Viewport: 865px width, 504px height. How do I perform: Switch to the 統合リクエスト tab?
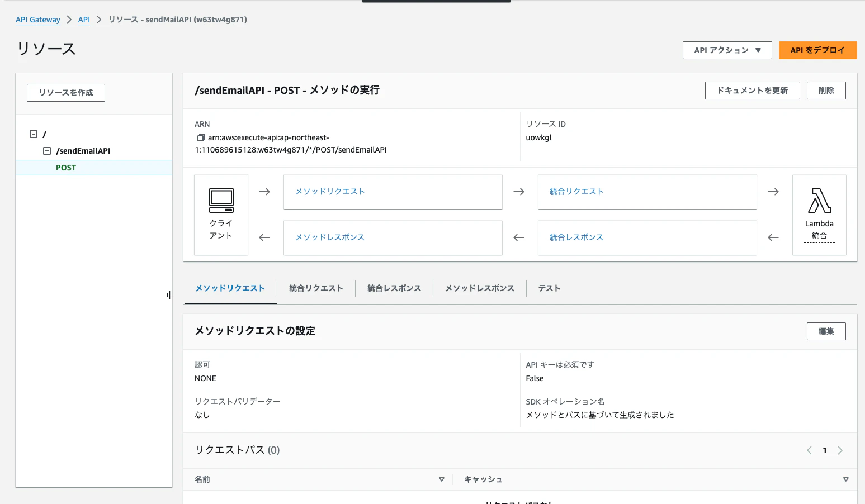[x=316, y=288]
